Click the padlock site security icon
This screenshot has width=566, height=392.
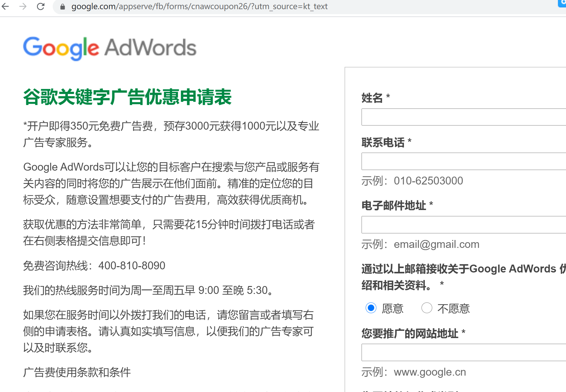(x=62, y=7)
